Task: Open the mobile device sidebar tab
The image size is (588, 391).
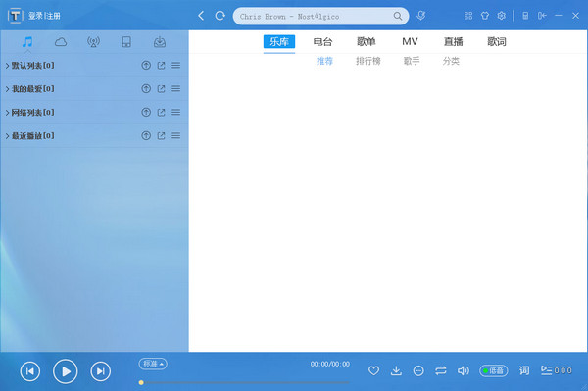Action: 126,42
